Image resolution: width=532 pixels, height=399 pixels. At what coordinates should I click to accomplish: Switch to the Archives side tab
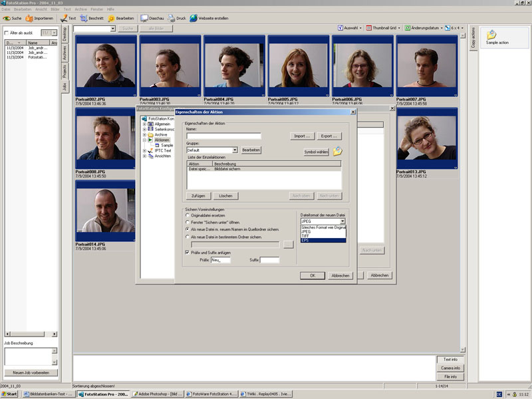click(x=65, y=53)
